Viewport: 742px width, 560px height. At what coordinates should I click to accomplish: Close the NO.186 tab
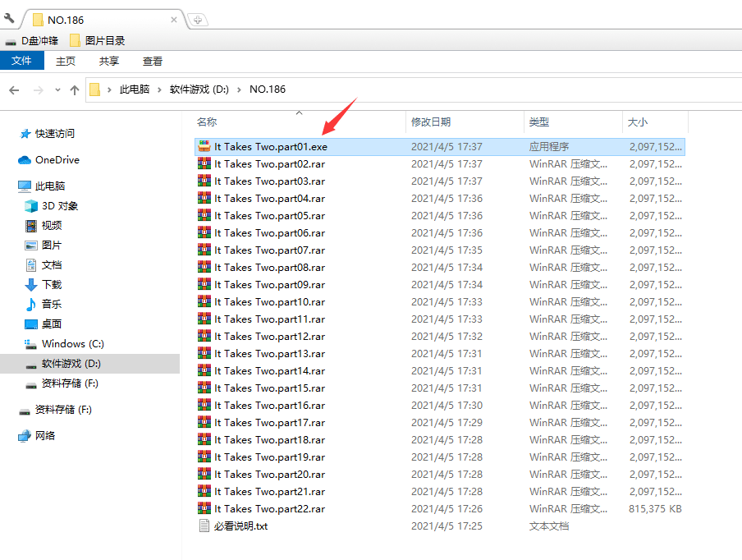point(174,20)
